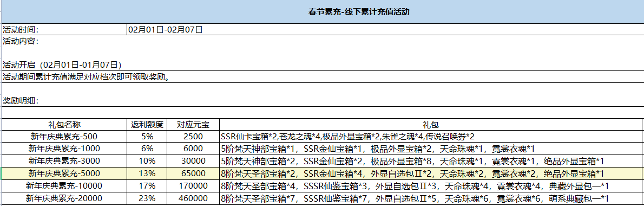Click the 13% rebate cell
Viewport: 644px width, 206px height.
[x=147, y=173]
